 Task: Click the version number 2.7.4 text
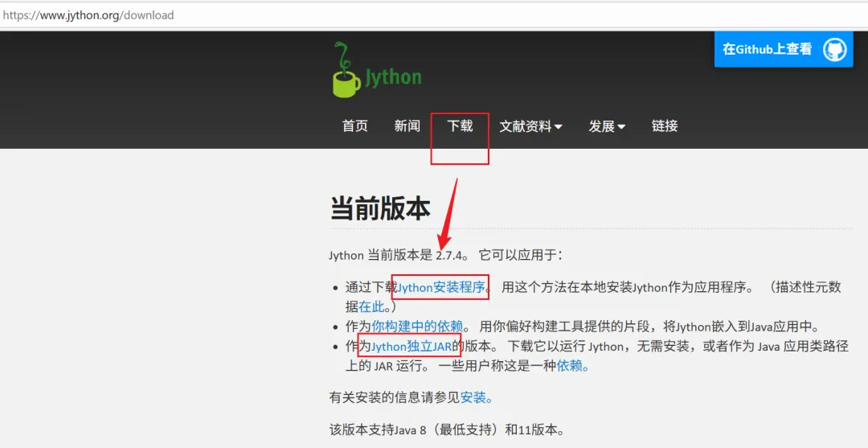(449, 256)
